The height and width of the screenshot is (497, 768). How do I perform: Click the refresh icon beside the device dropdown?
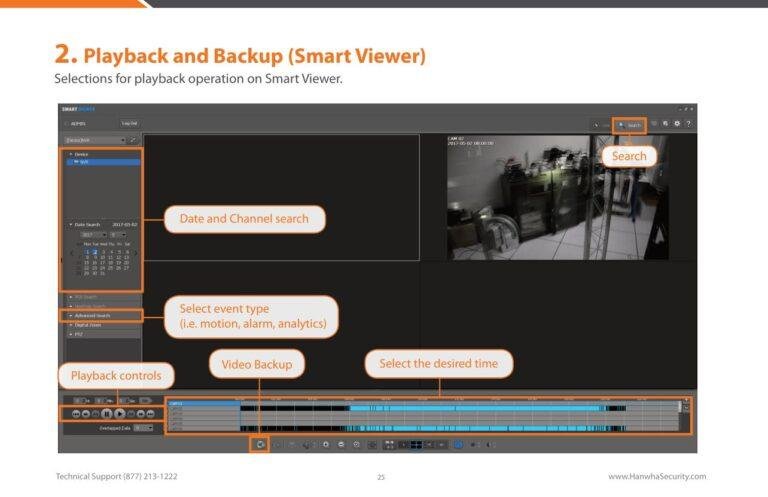click(x=133, y=140)
